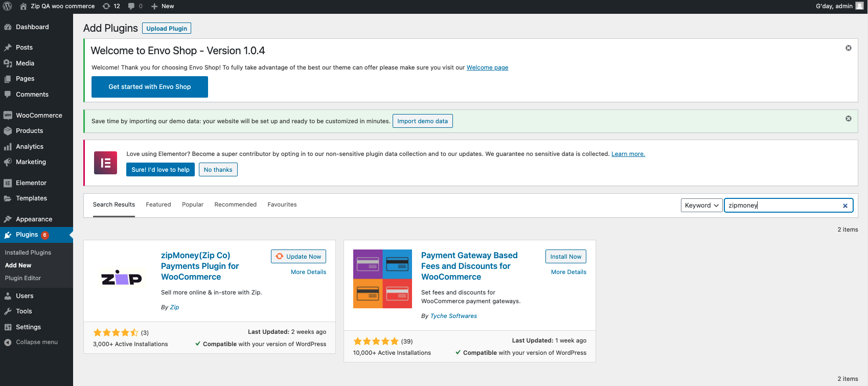Viewport: 868px width, 386px height.
Task: Click the Analytics bar chart icon
Action: 8,147
